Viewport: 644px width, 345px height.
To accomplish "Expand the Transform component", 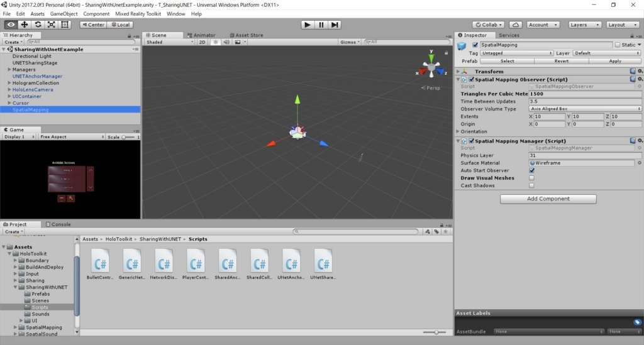I will [458, 72].
